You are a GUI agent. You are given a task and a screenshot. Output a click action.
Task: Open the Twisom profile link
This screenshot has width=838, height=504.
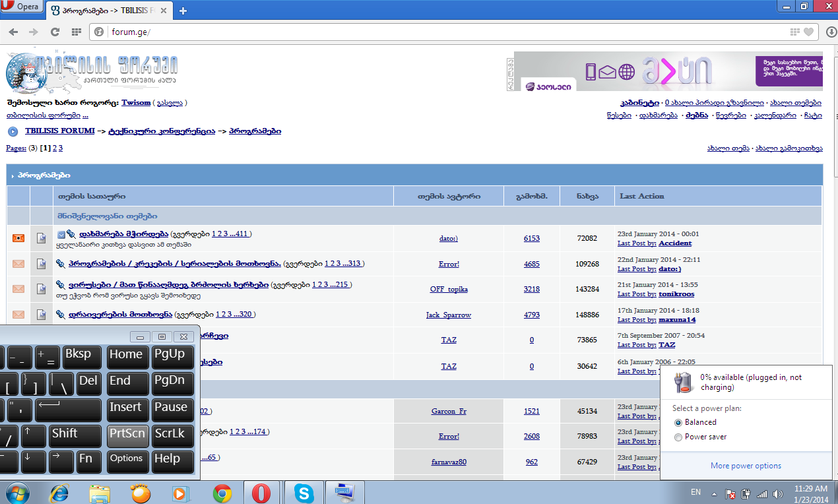click(x=136, y=103)
